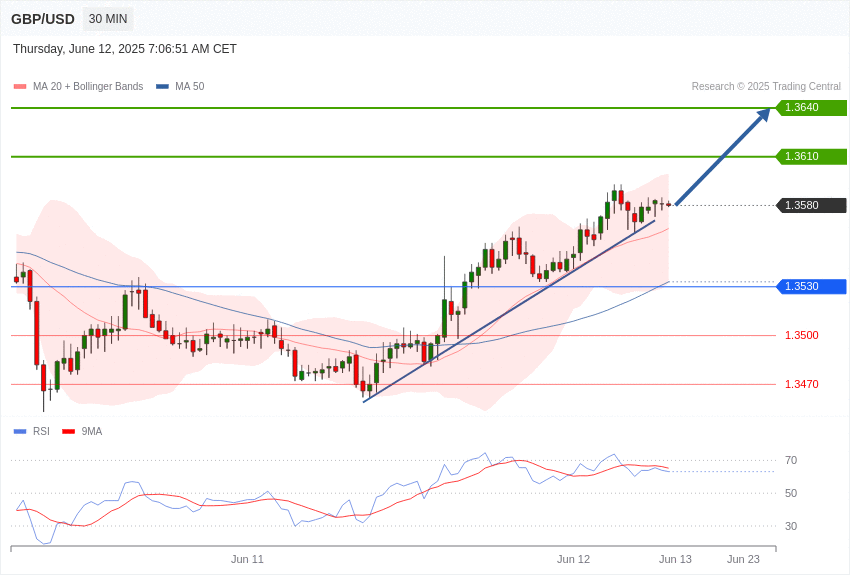This screenshot has height=576, width=850.
Task: Click the 1.3610 resistance price tag
Action: [x=812, y=157]
